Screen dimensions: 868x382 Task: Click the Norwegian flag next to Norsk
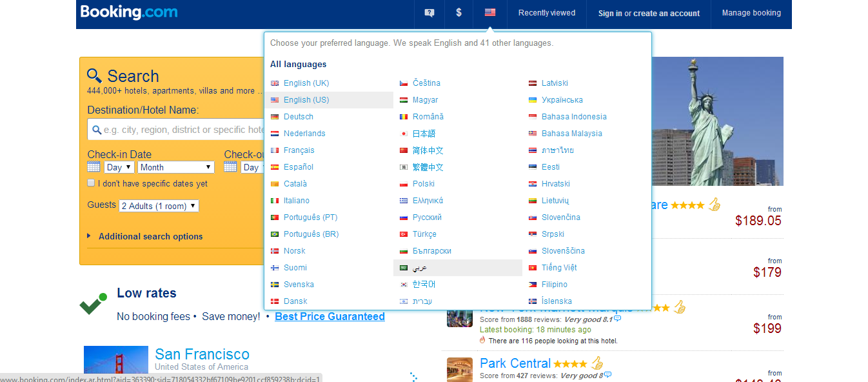point(275,251)
